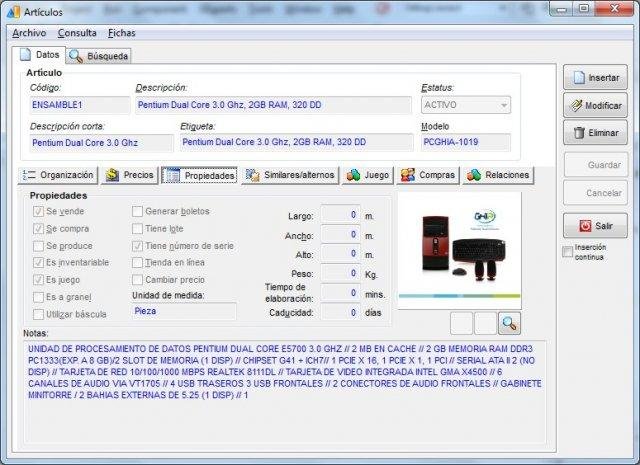Image resolution: width=640 pixels, height=465 pixels.
Task: Click the Largo value field
Action: [x=340, y=215]
